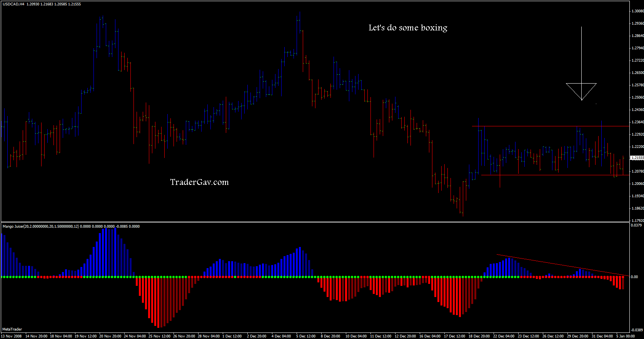The width and height of the screenshot is (644, 339).
Task: Click the 1 Dec 12:00 time label
Action: (232, 336)
